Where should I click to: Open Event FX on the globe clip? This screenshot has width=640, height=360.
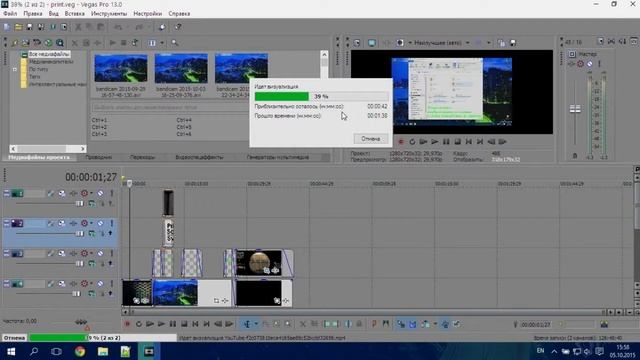(276, 271)
